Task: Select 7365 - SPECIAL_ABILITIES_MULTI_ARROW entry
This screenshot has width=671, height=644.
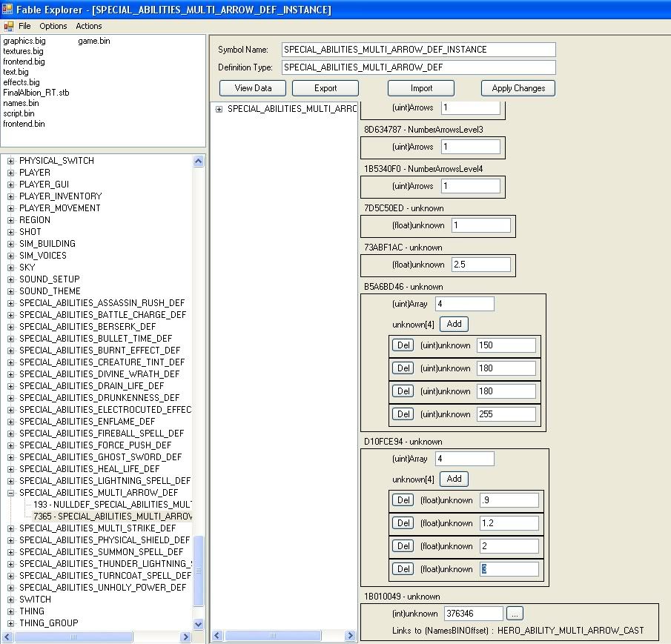Action: pos(113,516)
